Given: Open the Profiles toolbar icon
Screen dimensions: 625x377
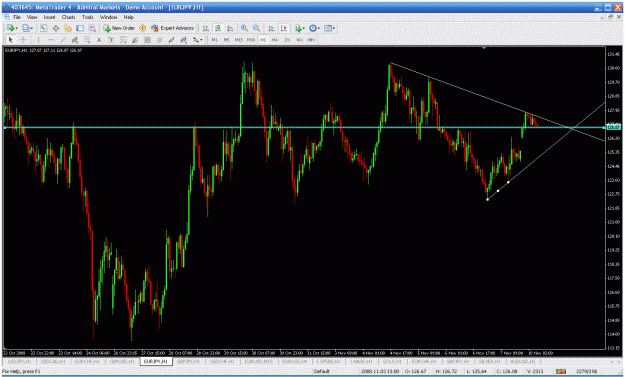Looking at the screenshot, I should coord(26,28).
